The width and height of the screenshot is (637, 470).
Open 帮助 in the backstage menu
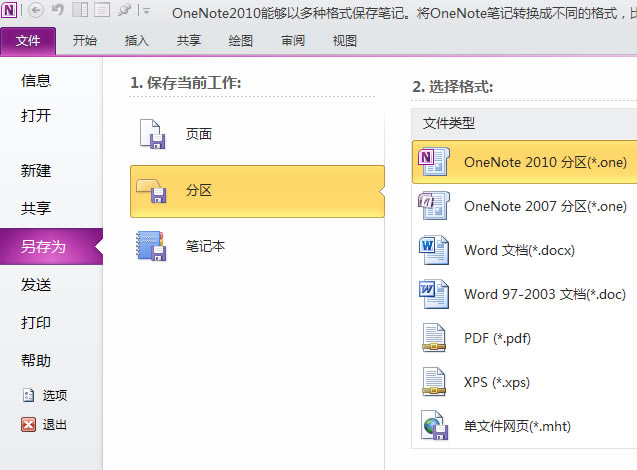(36, 360)
